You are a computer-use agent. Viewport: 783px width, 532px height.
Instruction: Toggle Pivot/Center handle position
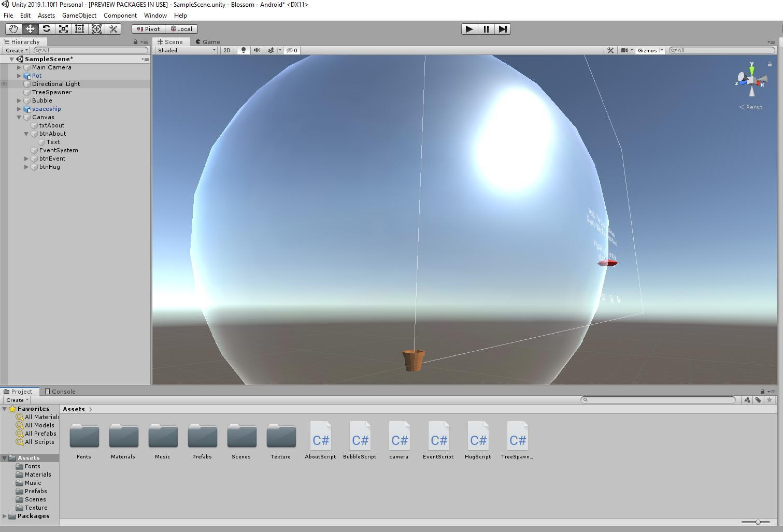[x=148, y=29]
